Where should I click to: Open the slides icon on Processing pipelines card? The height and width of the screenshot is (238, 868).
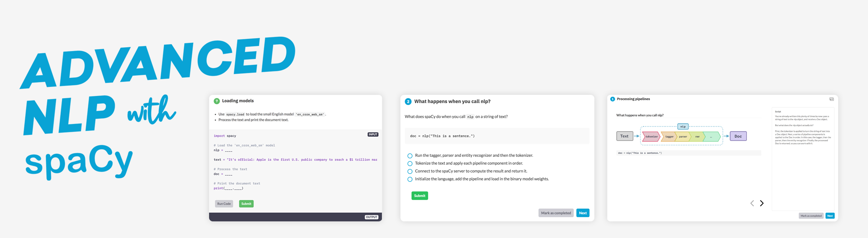coord(831,99)
